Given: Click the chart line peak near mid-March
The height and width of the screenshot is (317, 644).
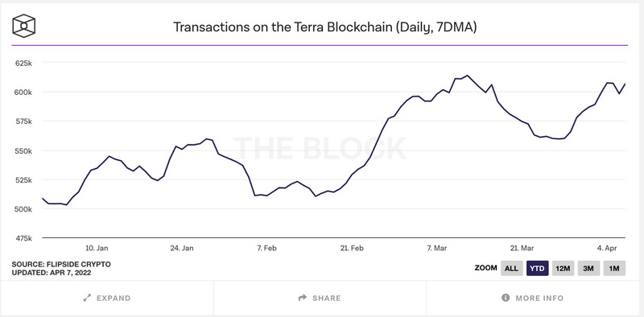Looking at the screenshot, I should 467,76.
